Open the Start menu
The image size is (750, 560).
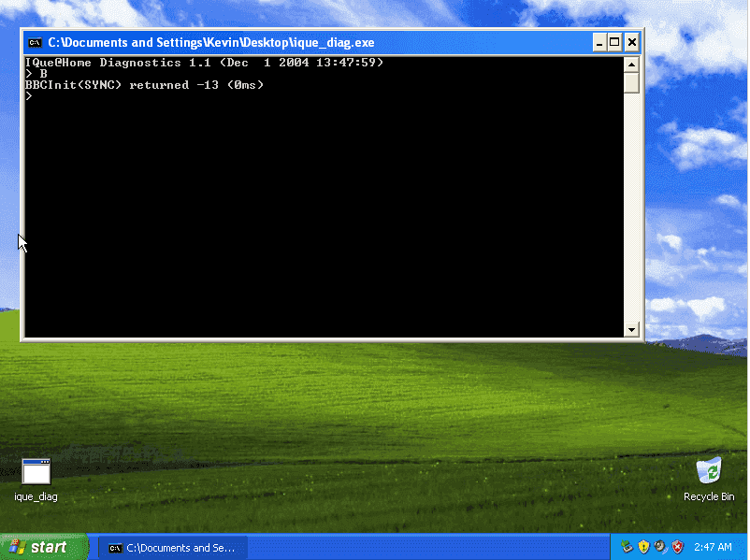click(x=44, y=547)
